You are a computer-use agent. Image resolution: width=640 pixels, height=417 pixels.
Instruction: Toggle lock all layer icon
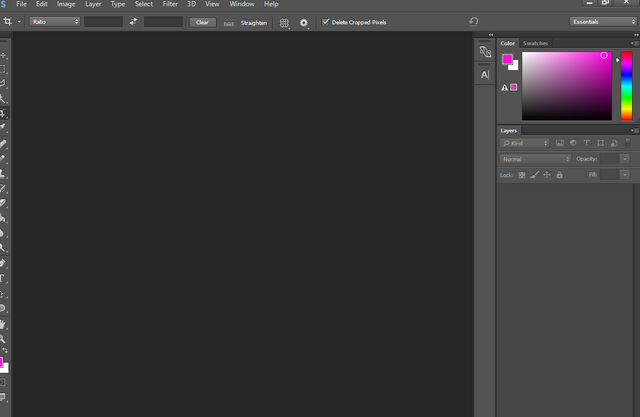[559, 175]
